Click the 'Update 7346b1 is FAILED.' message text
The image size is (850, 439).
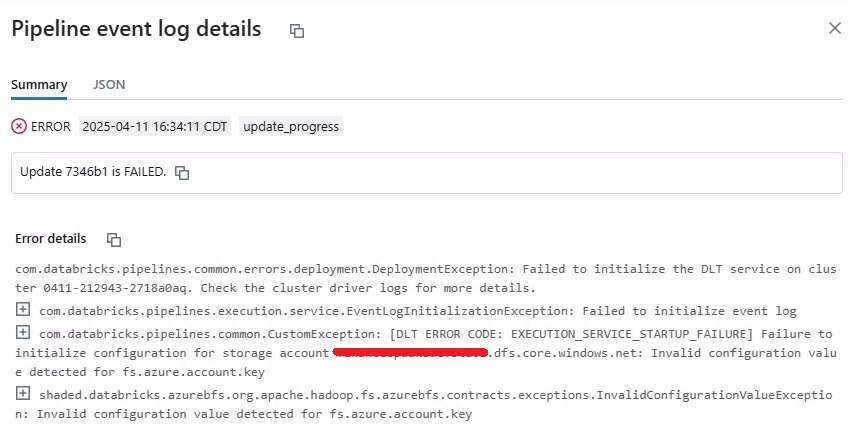[x=93, y=173]
